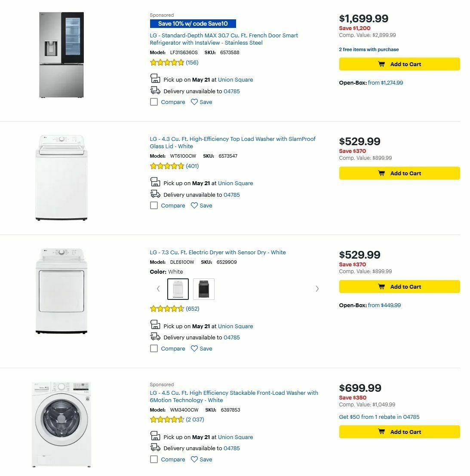
Task: Click the heart Save icon for the front-load washer
Action: [194, 459]
